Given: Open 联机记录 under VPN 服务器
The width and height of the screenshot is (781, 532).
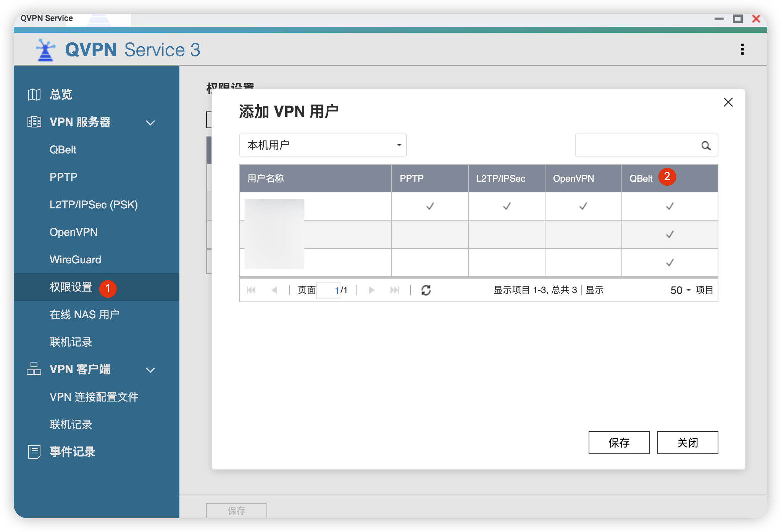Looking at the screenshot, I should (x=71, y=342).
